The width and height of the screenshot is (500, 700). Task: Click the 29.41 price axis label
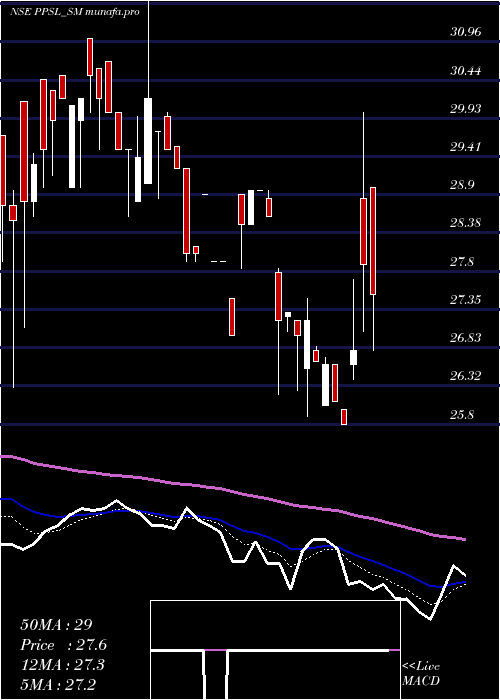(x=466, y=146)
